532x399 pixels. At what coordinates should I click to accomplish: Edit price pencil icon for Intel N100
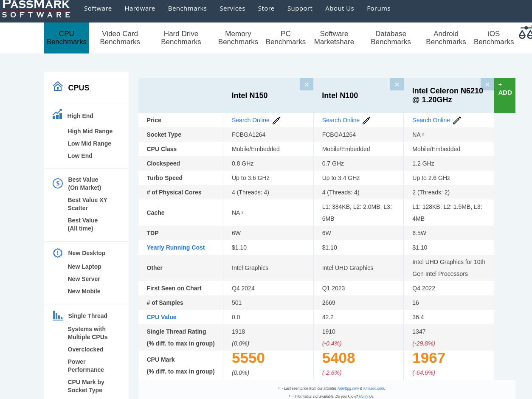tap(366, 121)
